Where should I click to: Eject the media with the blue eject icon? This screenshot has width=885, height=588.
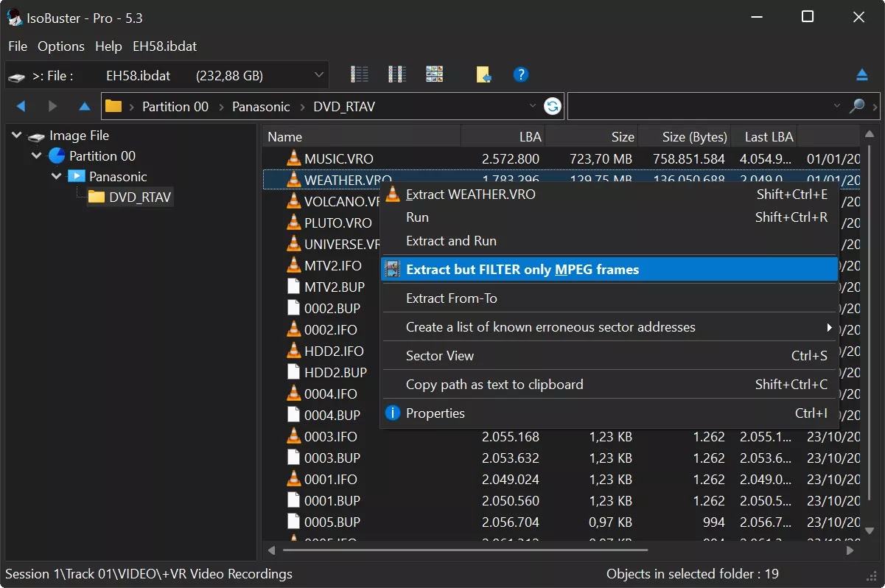click(x=863, y=74)
